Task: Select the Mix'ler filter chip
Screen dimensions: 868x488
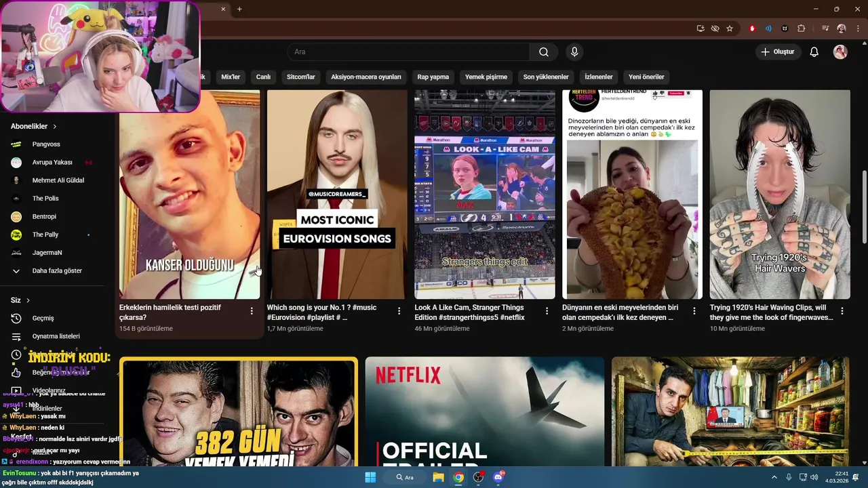Action: [x=231, y=77]
